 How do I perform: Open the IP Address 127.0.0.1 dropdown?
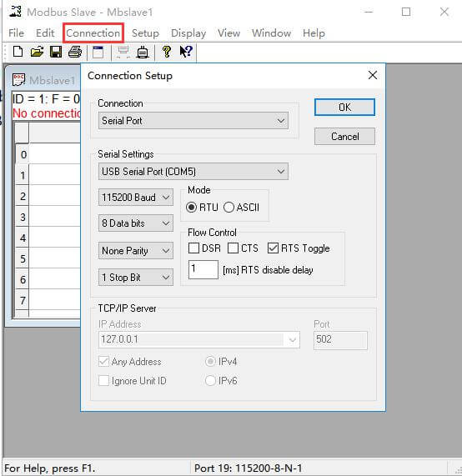[199, 339]
